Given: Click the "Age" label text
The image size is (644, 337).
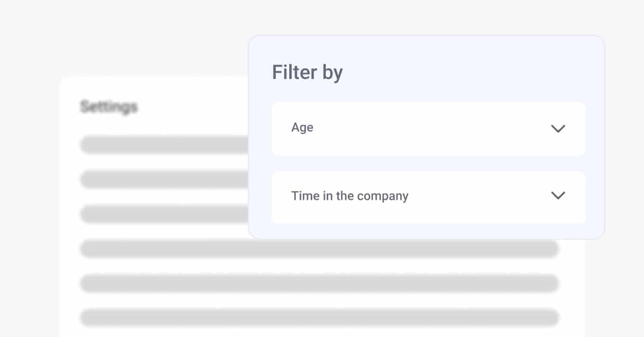Looking at the screenshot, I should click(x=302, y=128).
